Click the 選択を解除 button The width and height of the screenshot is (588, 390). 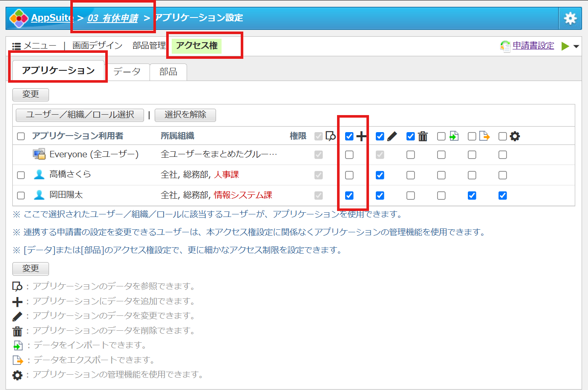click(x=185, y=115)
